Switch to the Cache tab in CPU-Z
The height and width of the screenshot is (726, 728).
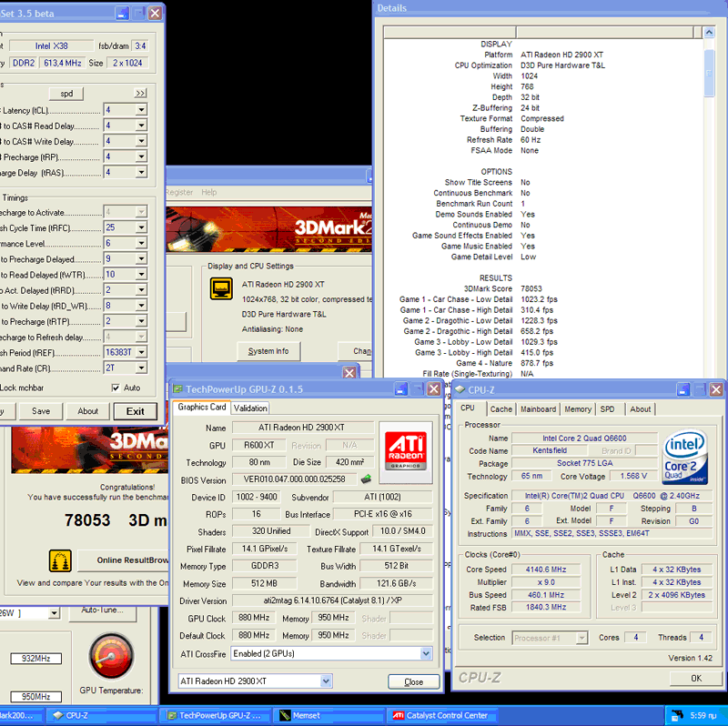pos(501,409)
